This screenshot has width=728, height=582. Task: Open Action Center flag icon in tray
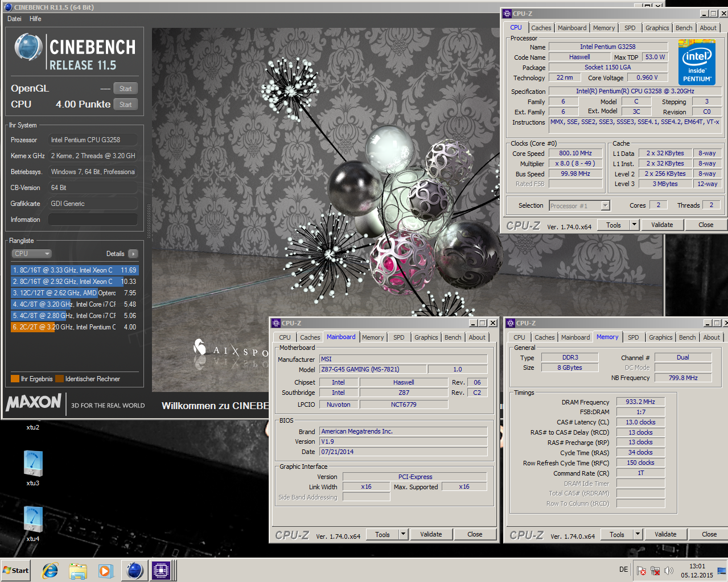[641, 571]
